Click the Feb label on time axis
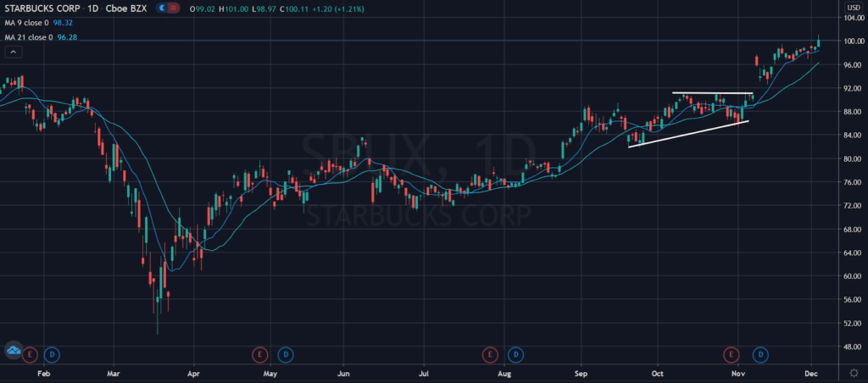This screenshot has height=383, width=868. (x=43, y=373)
